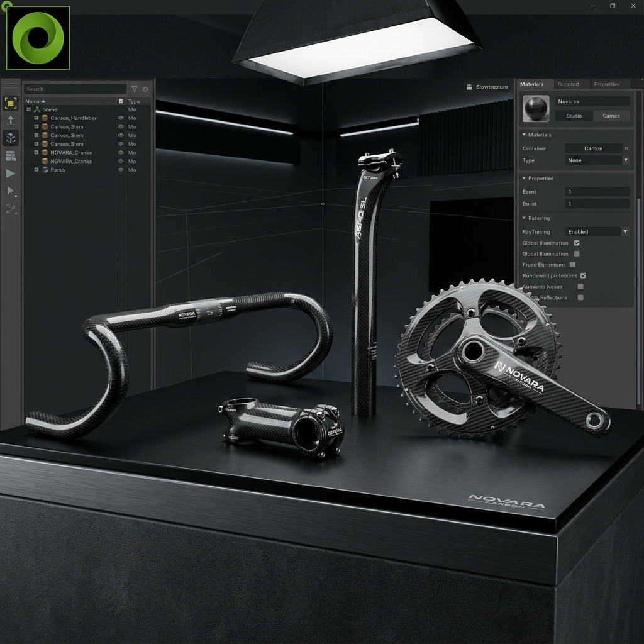Toggle visibility of NOVARA_Cranke
Viewport: 644px width, 644px height.
pos(121,152)
